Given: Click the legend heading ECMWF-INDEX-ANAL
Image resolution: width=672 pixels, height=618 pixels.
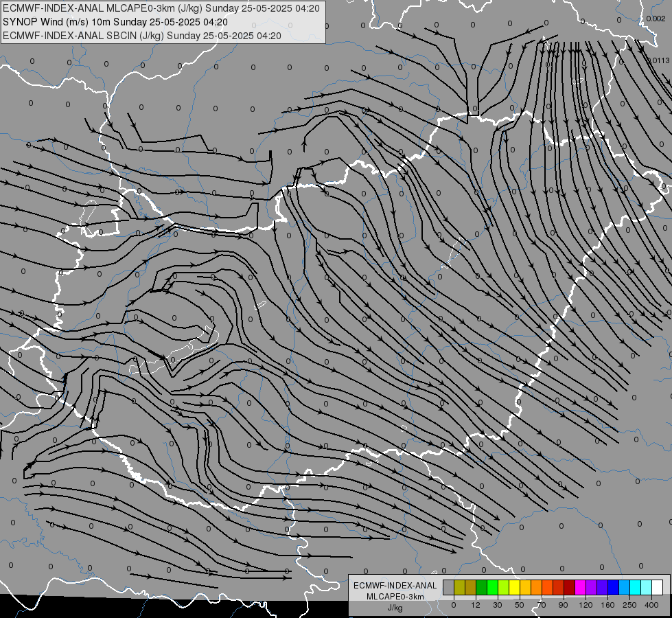Looking at the screenshot, I should click(x=395, y=586).
